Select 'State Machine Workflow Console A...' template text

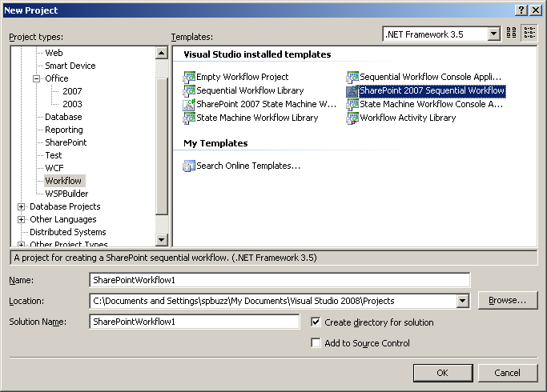pos(431,104)
